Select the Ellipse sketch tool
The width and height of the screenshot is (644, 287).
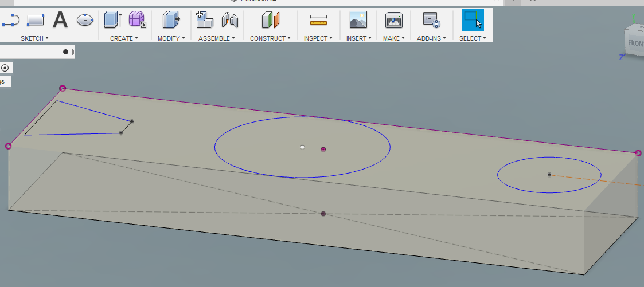(85, 19)
